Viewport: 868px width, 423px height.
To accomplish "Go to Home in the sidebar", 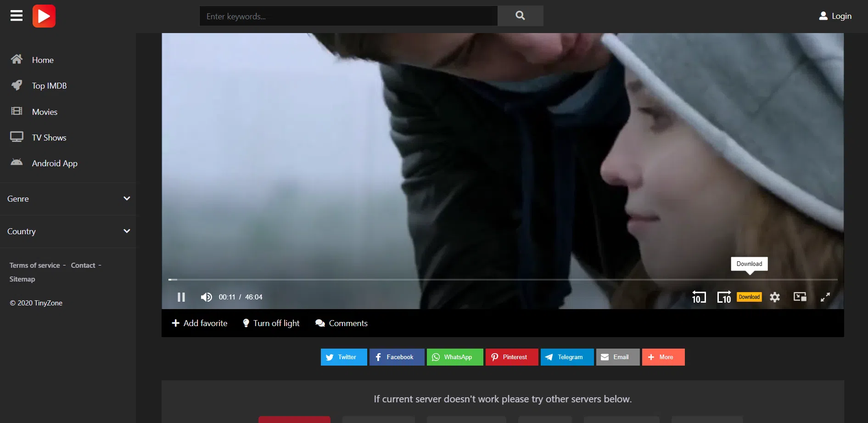I will [43, 60].
